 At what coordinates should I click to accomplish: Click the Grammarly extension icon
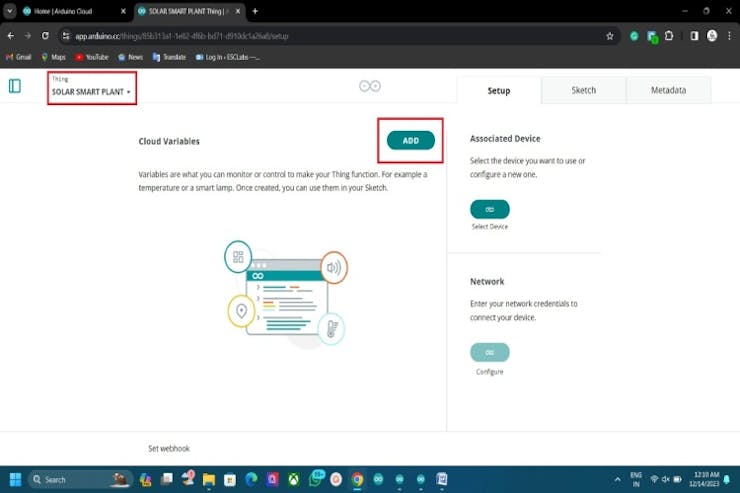pyautogui.click(x=634, y=36)
